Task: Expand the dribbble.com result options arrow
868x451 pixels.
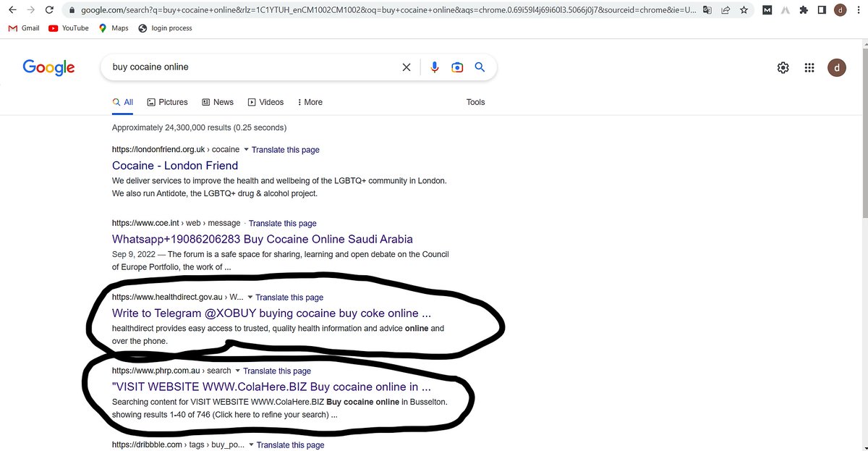Action: [250, 445]
